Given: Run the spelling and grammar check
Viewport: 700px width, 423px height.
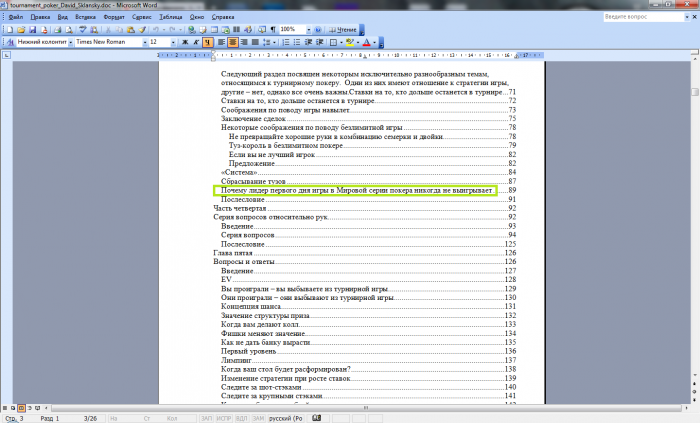Looking at the screenshot, I should click(x=83, y=30).
